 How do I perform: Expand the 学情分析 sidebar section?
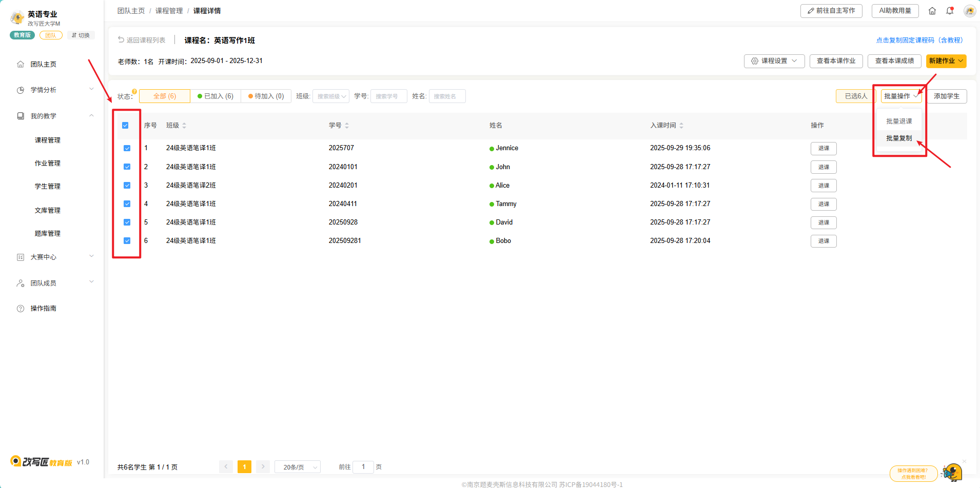55,90
